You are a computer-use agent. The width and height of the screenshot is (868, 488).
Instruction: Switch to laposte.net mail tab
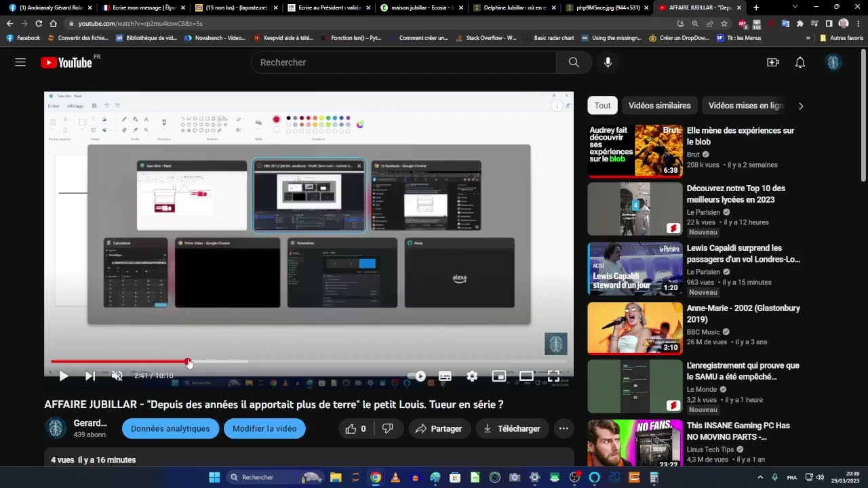[235, 7]
